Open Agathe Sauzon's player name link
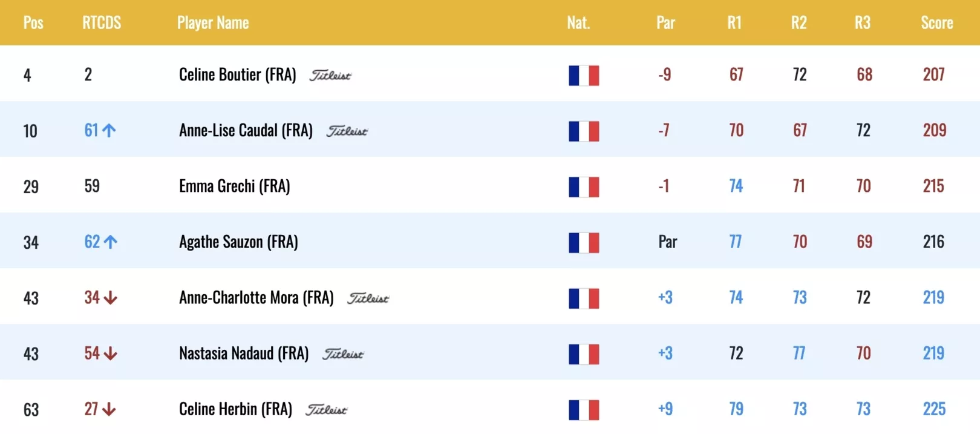 click(x=238, y=242)
